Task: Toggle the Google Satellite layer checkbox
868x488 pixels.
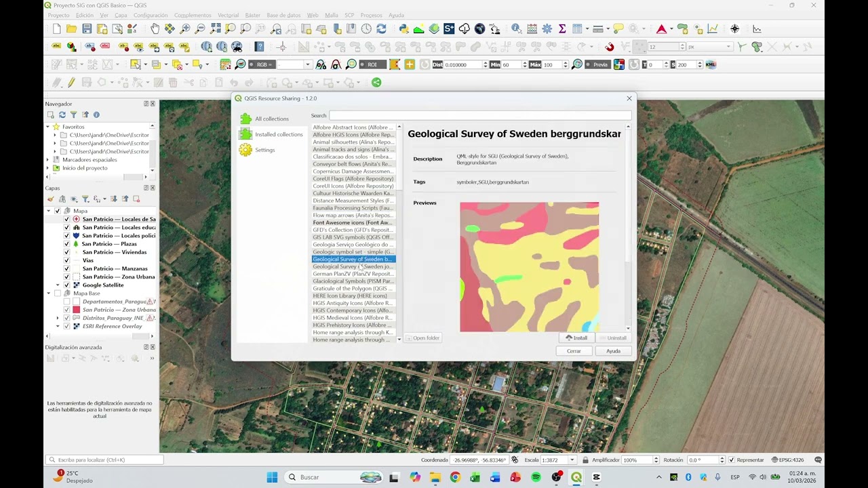Action: click(x=66, y=285)
